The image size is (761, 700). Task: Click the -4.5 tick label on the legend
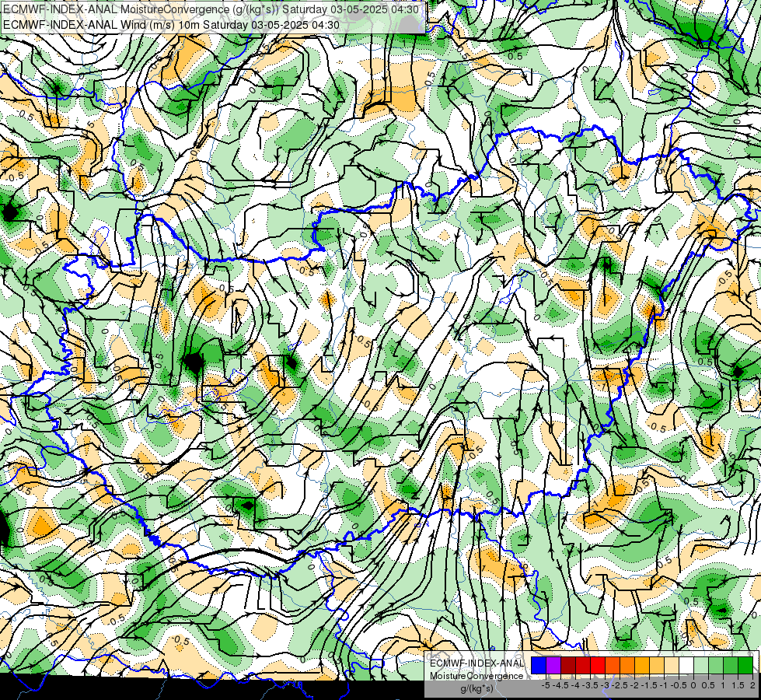tap(560, 685)
